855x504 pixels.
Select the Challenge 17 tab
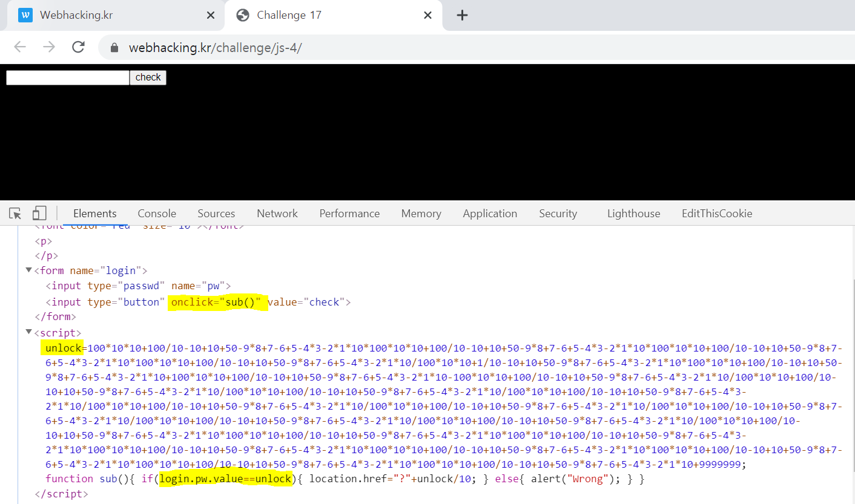tap(333, 15)
